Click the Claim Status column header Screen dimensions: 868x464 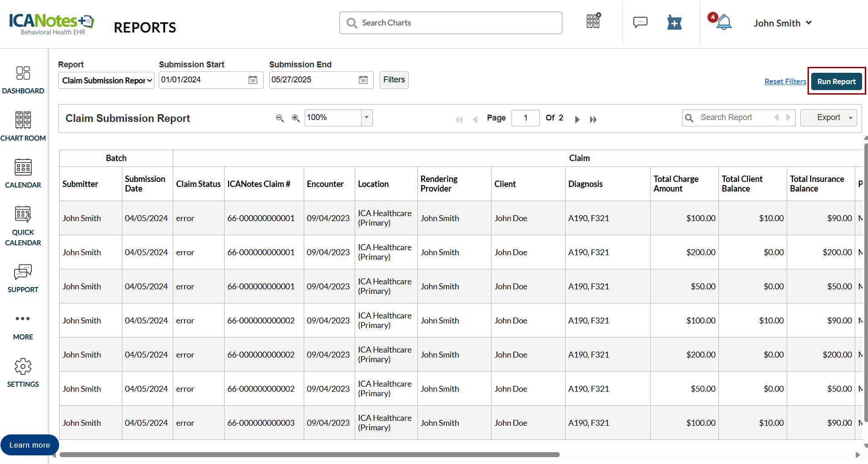coord(199,184)
